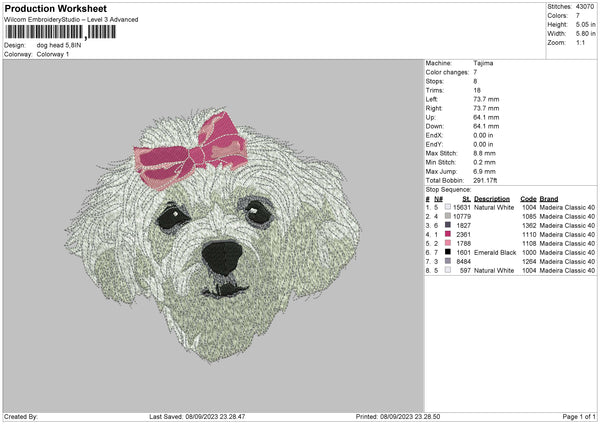Click thread code '1110' in stop 4
Screen dimensions: 600x424
coord(529,235)
